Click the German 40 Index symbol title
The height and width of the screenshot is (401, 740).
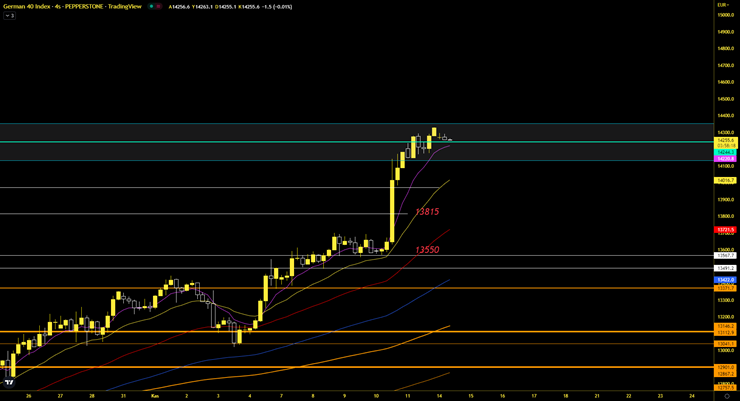[x=68, y=6]
